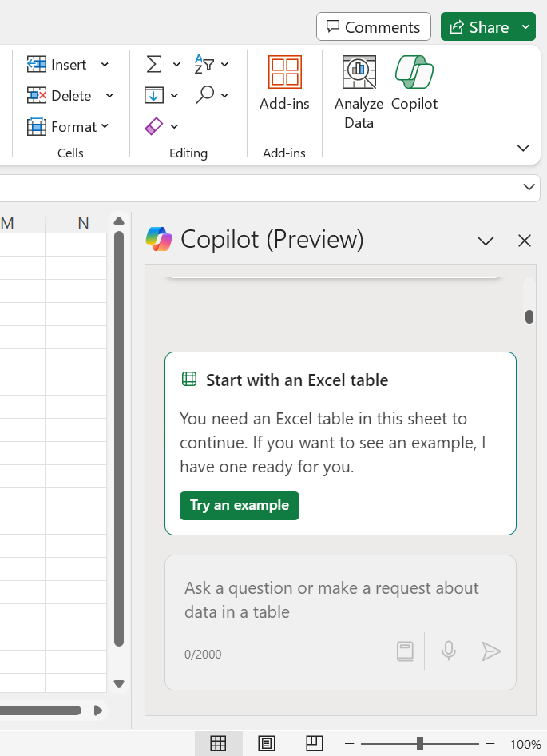Viewport: 547px width, 756px height.
Task: Open the Add-ins button
Action: 284,83
